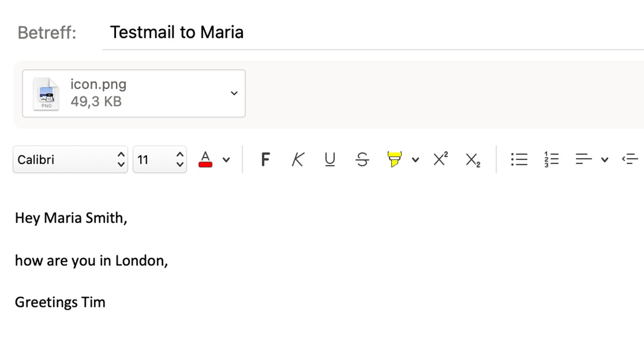Viewport: 644px width, 362px height.
Task: Expand the alignment options dropdown
Action: click(x=604, y=160)
